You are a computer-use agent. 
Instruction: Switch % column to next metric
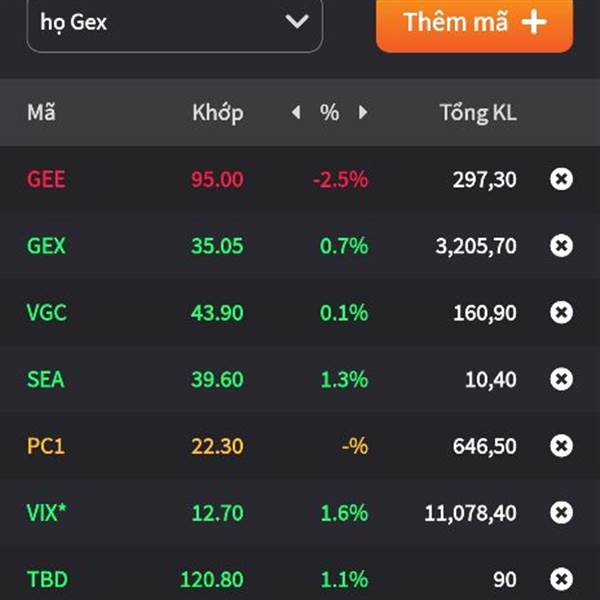click(x=363, y=112)
